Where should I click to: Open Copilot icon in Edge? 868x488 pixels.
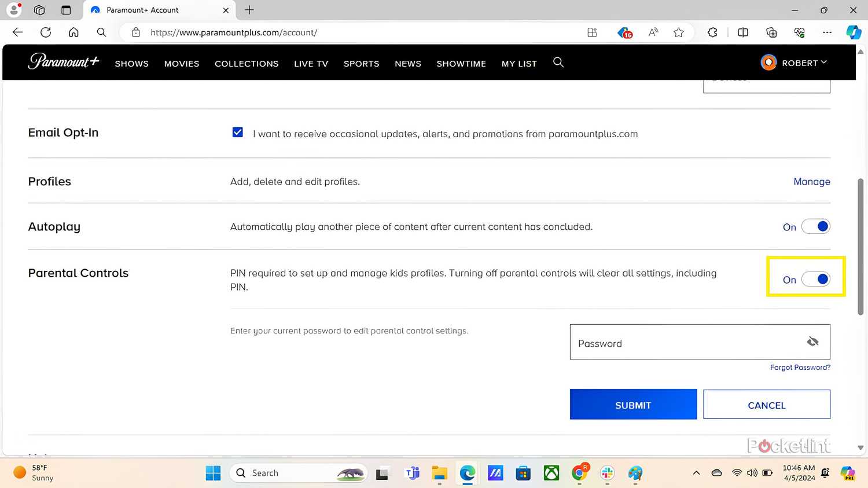pyautogui.click(x=854, y=32)
